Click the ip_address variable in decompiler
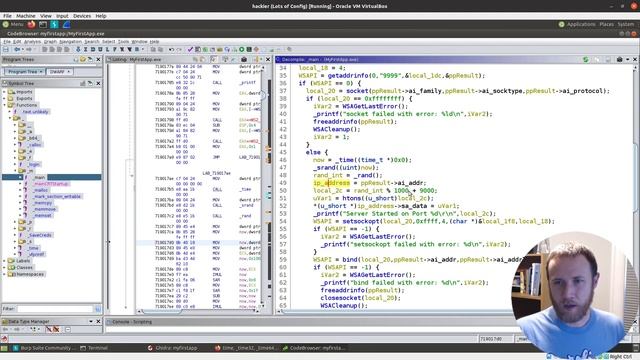 (x=331, y=183)
